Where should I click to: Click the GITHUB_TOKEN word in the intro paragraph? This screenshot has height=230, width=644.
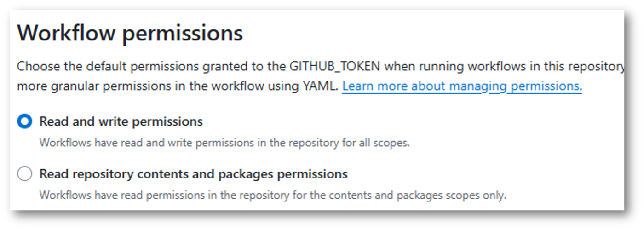pos(334,66)
